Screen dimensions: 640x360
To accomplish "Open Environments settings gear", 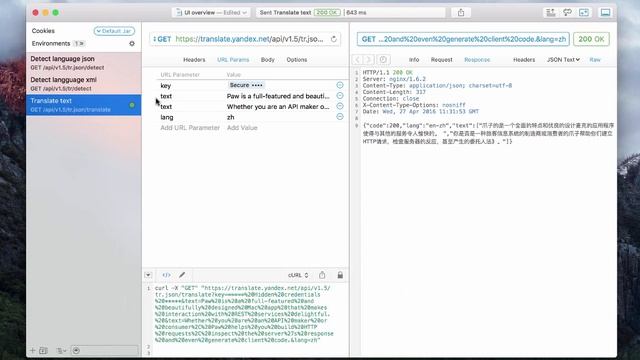I will [x=132, y=43].
